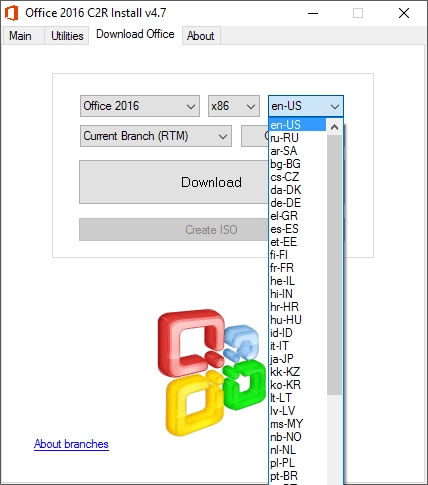The image size is (428, 485).
Task: Pick pl-PL in the language list
Action: click(x=297, y=463)
